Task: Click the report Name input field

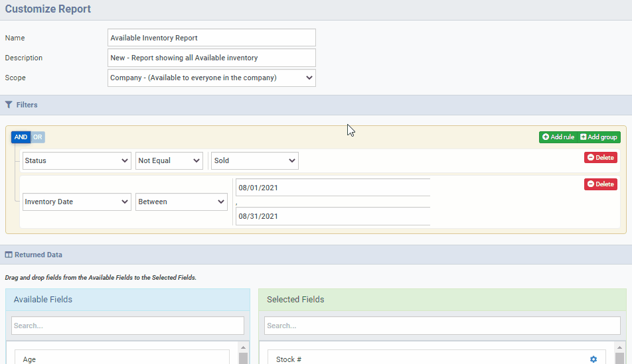Action: (211, 38)
